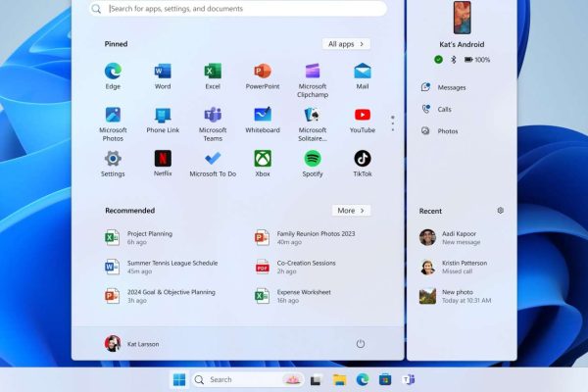Show More recommended items
Screen dimensions: 588x392
(x=351, y=211)
